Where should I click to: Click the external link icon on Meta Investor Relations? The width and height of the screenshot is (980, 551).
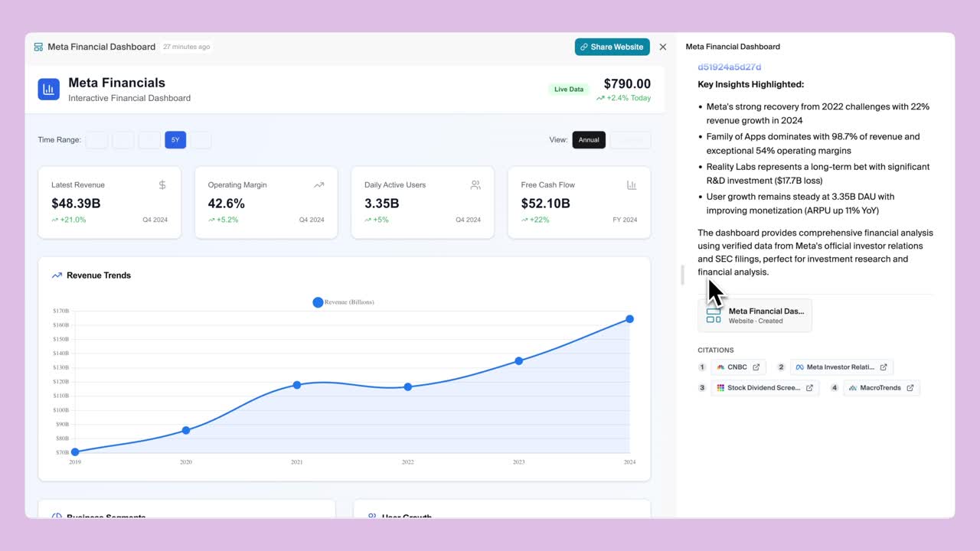point(884,367)
